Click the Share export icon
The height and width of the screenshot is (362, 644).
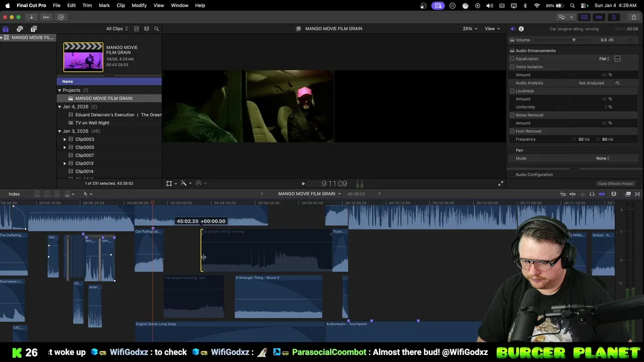click(x=634, y=17)
